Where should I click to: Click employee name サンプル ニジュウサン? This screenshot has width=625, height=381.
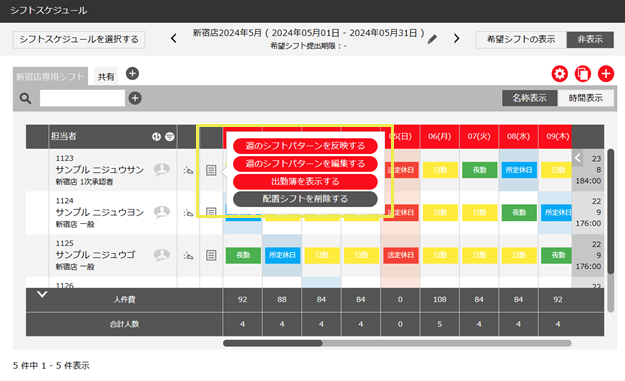pyautogui.click(x=100, y=170)
